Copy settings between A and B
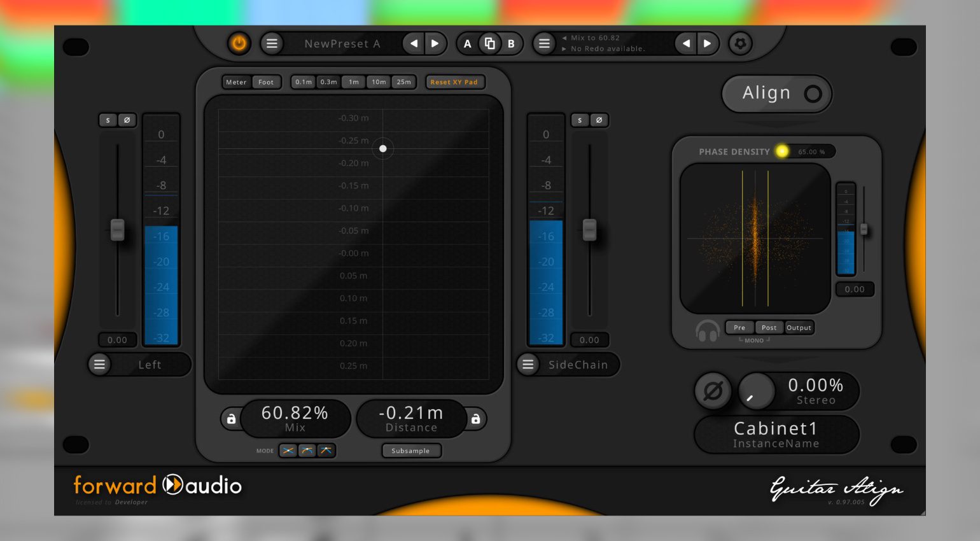Screen dimensions: 980x541 pos(489,43)
